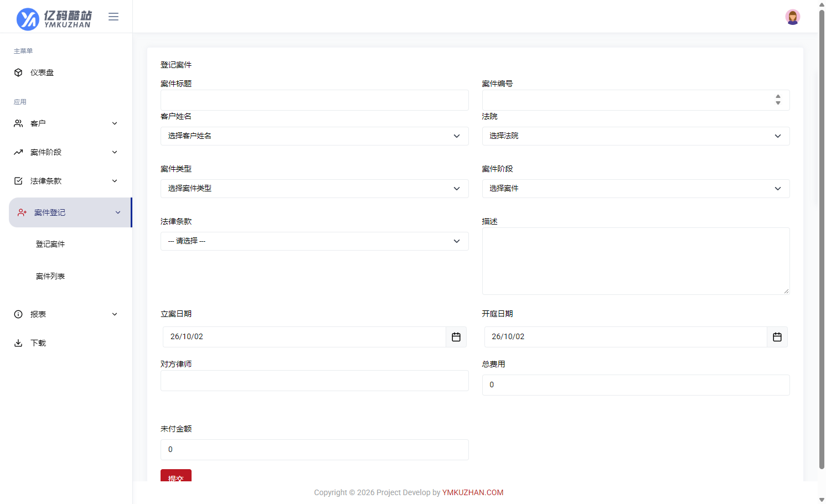Click the red 提交 submit button

coord(176,476)
